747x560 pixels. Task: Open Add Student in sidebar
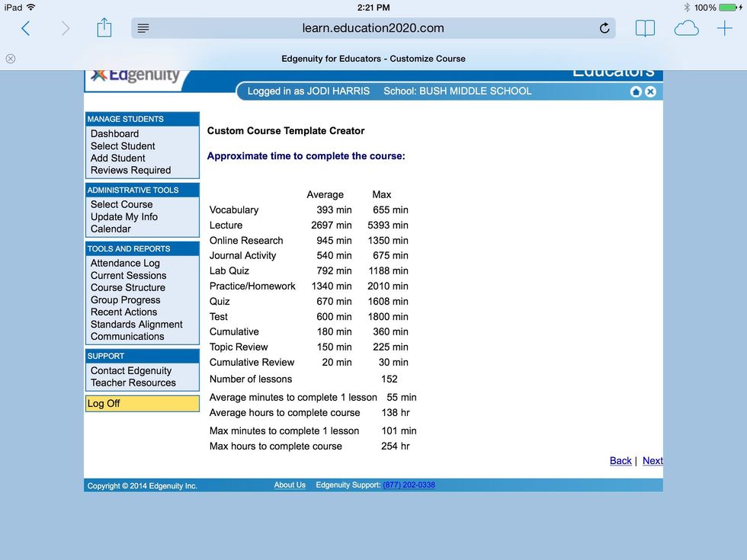(117, 158)
